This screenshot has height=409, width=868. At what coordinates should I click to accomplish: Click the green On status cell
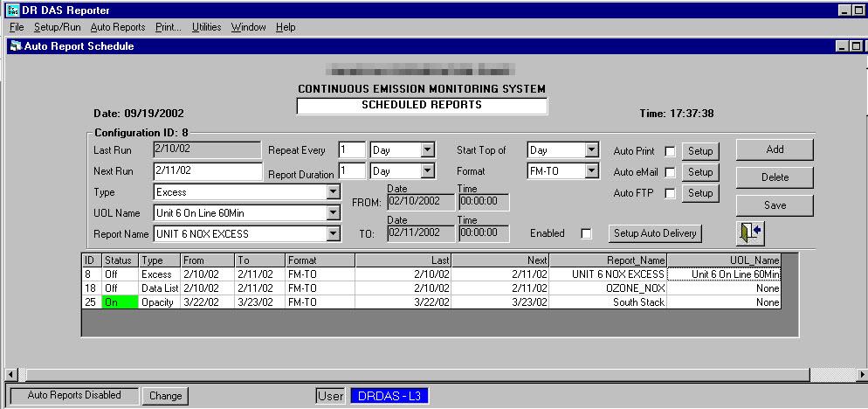point(120,302)
